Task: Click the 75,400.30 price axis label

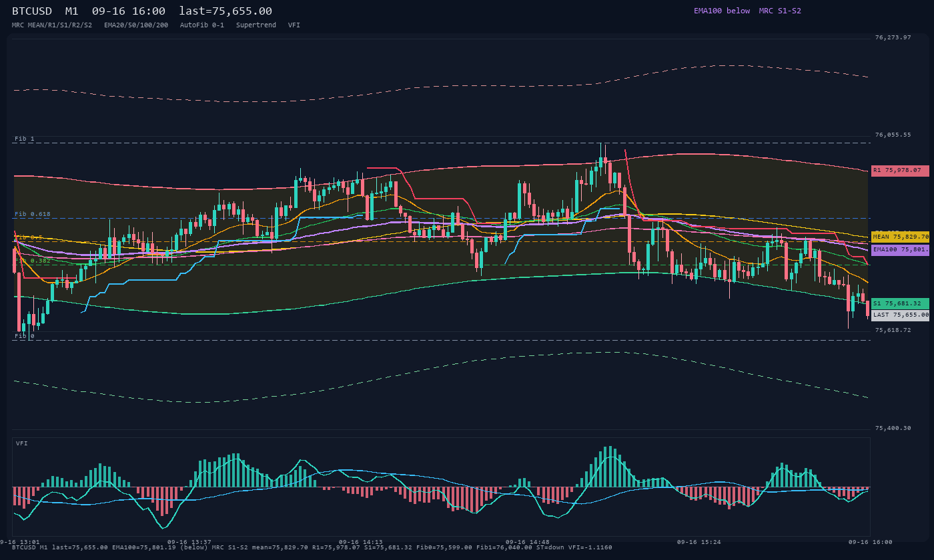Action: tap(893, 428)
